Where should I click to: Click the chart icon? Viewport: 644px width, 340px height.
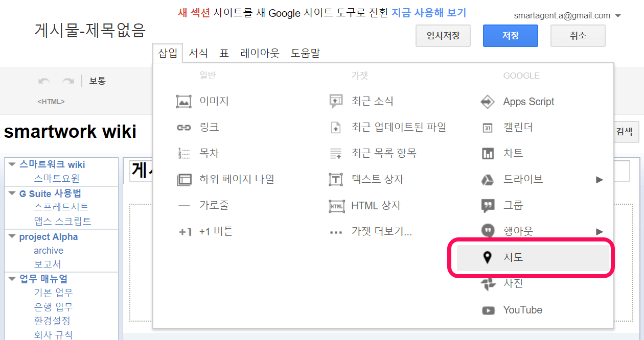488,154
